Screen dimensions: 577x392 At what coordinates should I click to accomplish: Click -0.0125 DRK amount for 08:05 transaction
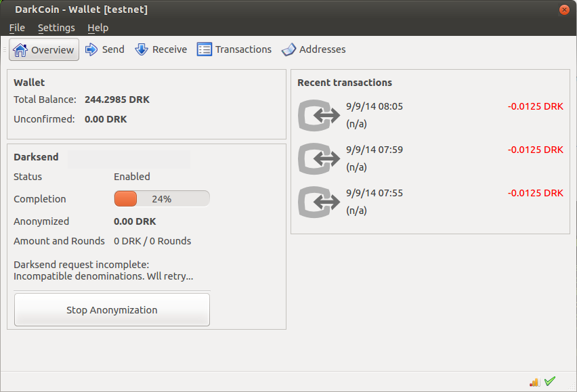536,107
